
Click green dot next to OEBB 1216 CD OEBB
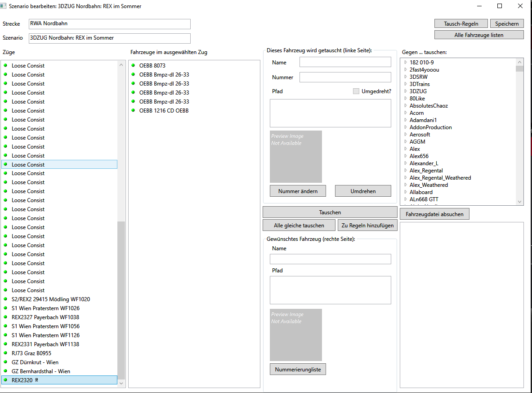click(134, 110)
